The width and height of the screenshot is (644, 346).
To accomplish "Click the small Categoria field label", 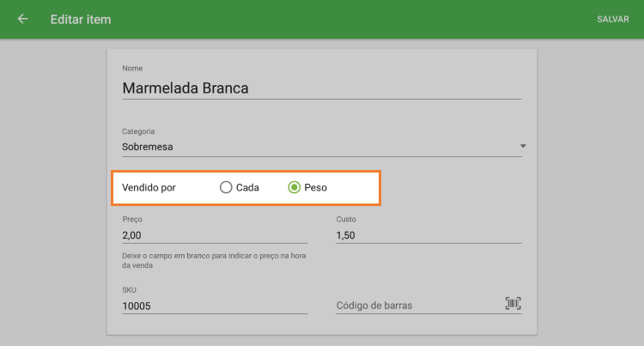I will click(138, 131).
